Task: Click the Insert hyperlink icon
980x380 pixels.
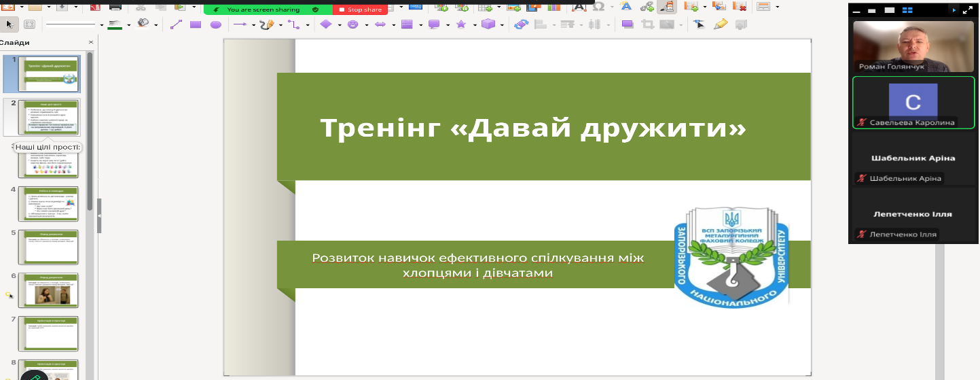Action: (x=647, y=7)
